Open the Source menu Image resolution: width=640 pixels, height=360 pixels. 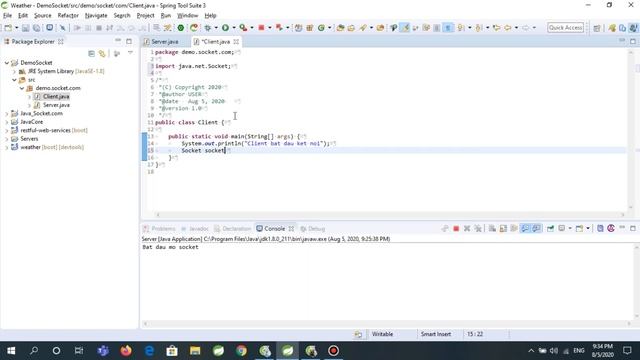[x=42, y=16]
